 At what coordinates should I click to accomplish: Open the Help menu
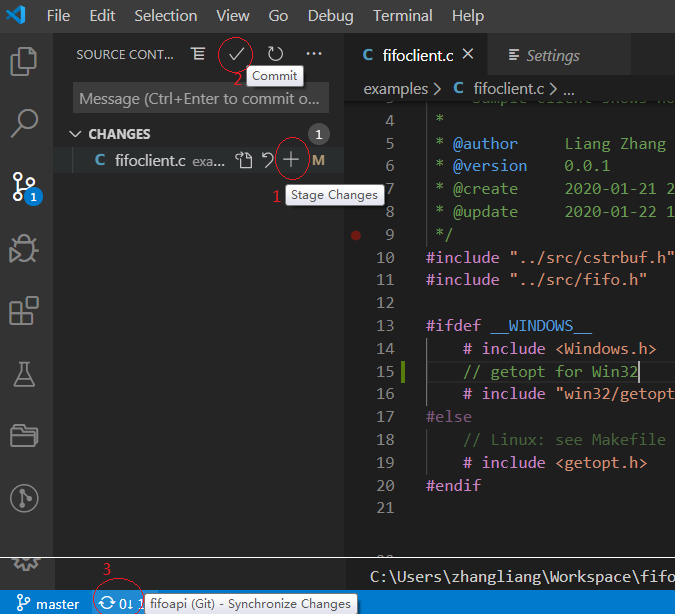coord(468,16)
